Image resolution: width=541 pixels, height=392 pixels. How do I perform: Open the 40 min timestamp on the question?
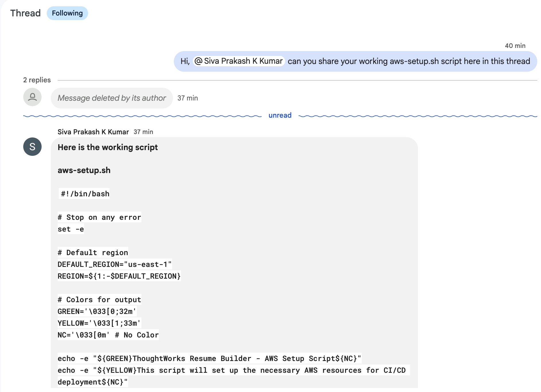(x=515, y=45)
